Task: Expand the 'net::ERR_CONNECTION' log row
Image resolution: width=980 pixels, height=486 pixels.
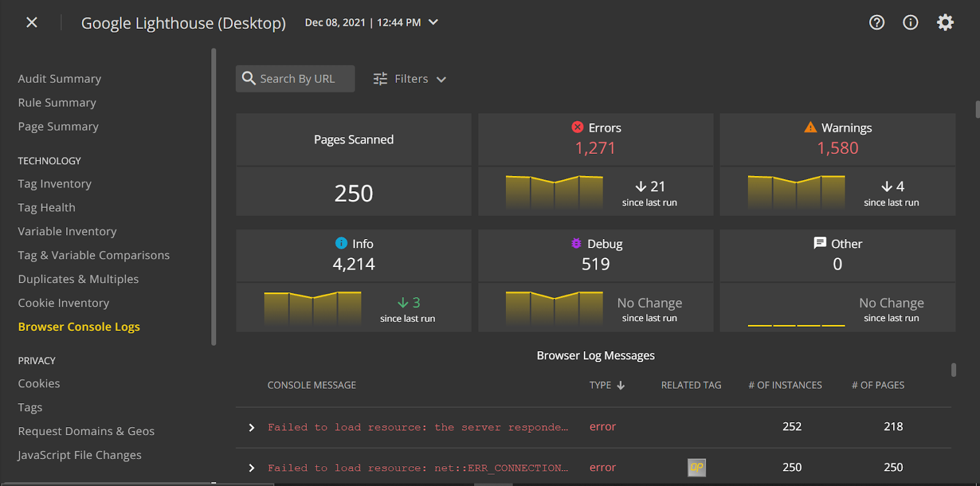Action: (251, 468)
